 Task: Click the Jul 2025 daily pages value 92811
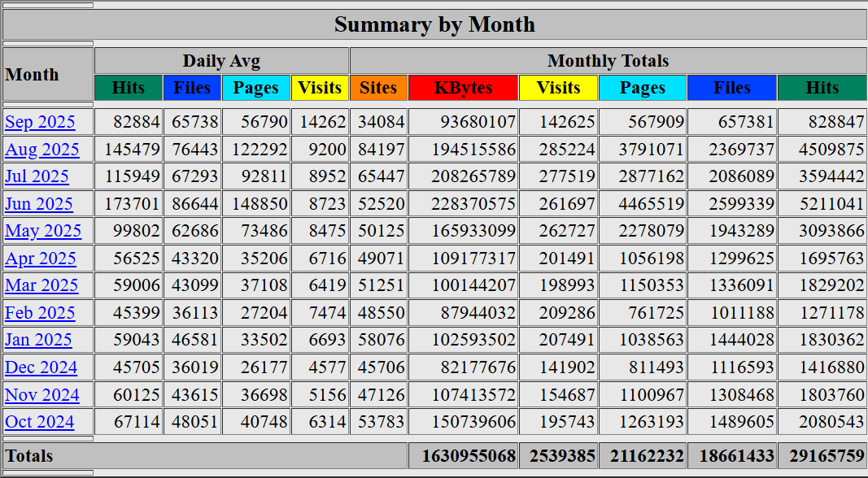264,176
